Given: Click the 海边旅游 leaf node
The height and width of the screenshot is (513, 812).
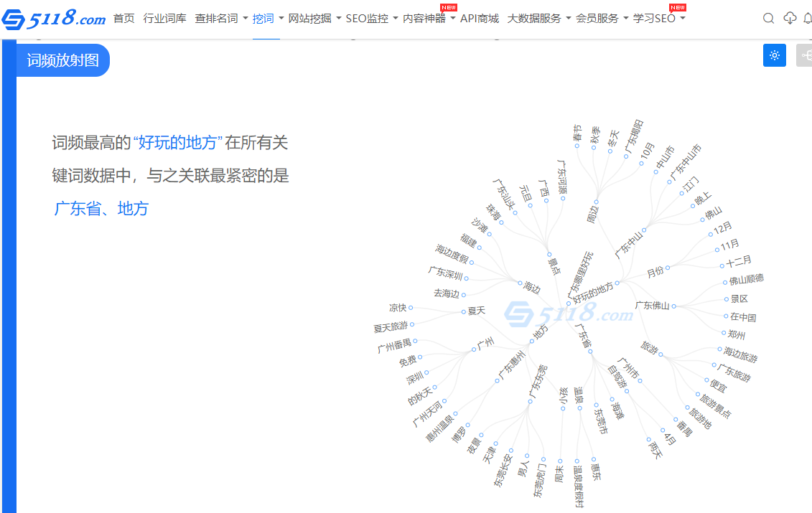Looking at the screenshot, I should [x=740, y=354].
